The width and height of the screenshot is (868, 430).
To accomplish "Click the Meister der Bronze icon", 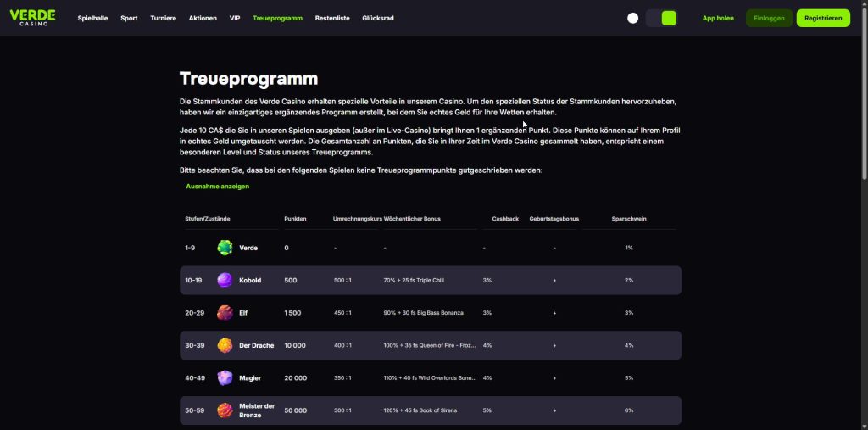I will pos(225,410).
